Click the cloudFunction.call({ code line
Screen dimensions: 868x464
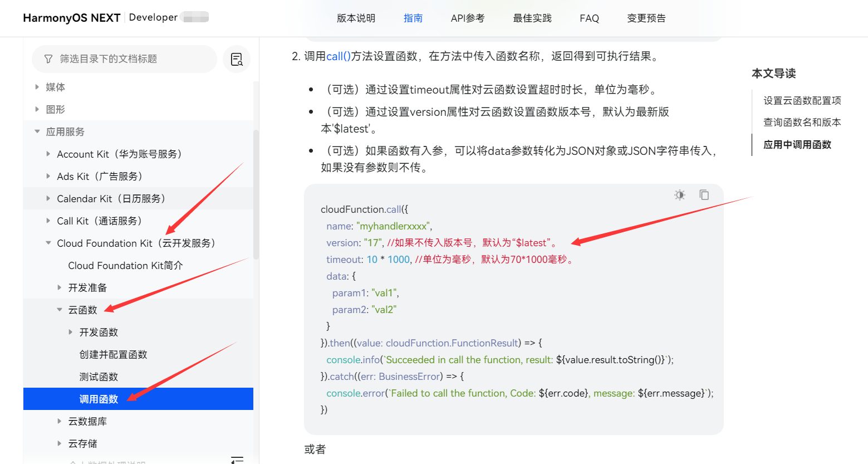365,209
